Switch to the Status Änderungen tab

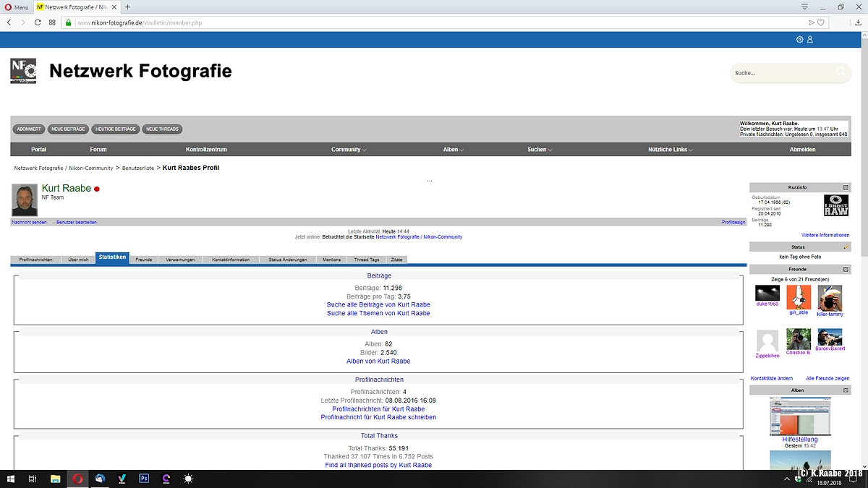[287, 260]
